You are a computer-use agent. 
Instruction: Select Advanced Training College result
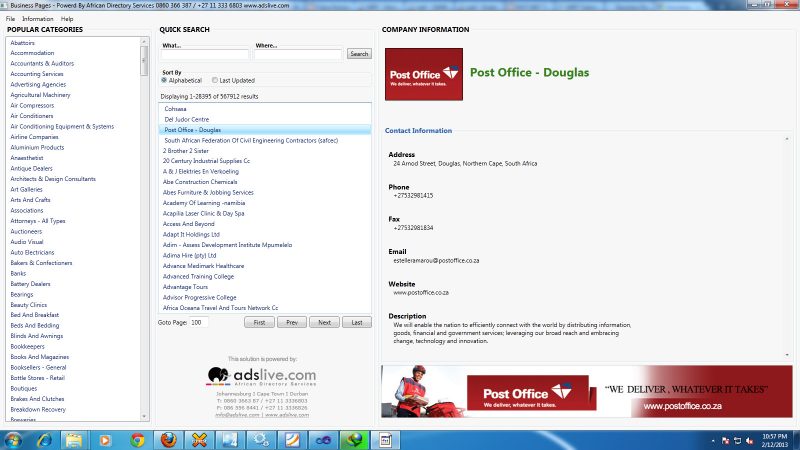tap(198, 277)
